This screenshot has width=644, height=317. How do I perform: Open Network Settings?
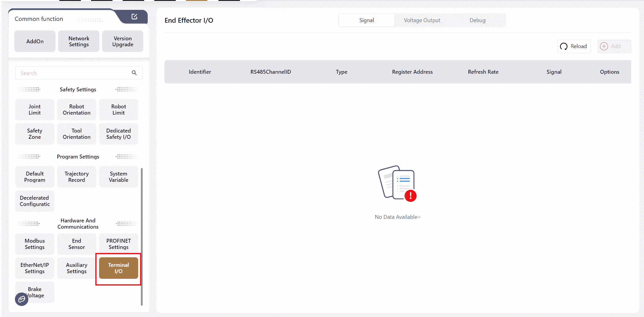pyautogui.click(x=79, y=41)
